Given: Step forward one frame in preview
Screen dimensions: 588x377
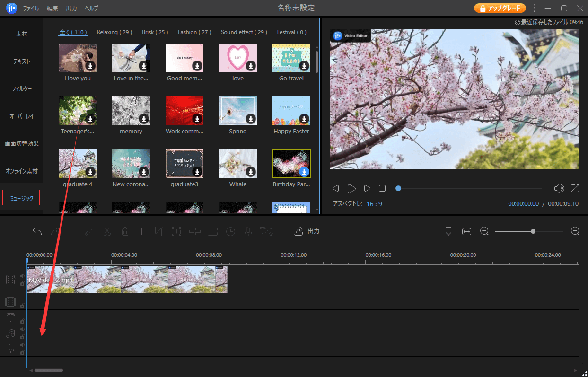Looking at the screenshot, I should [367, 188].
